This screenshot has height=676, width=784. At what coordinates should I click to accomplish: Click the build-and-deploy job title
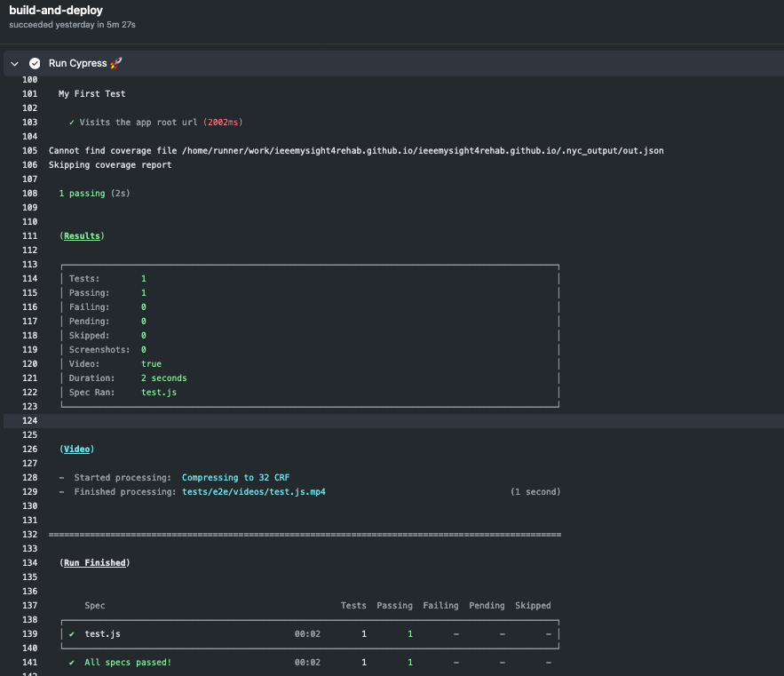[56, 10]
